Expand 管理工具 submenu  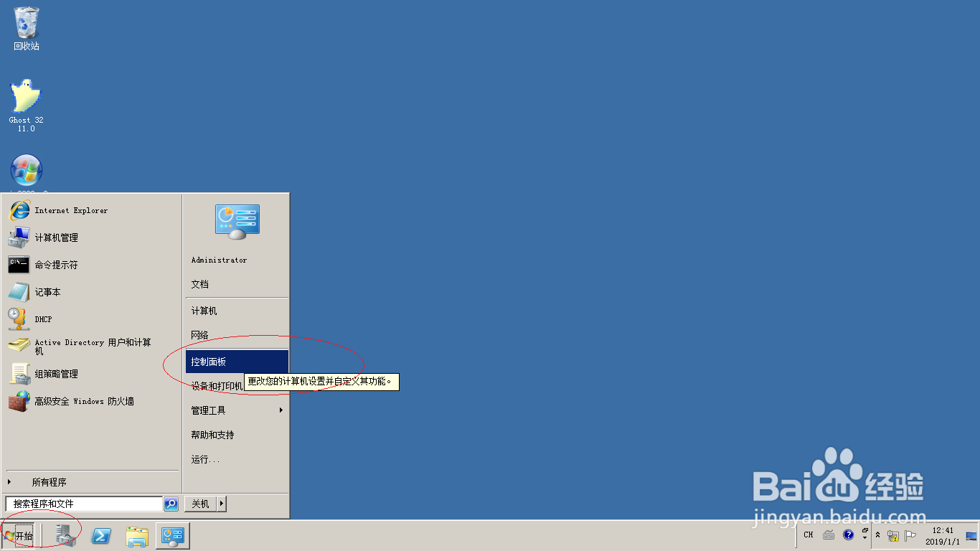click(237, 410)
